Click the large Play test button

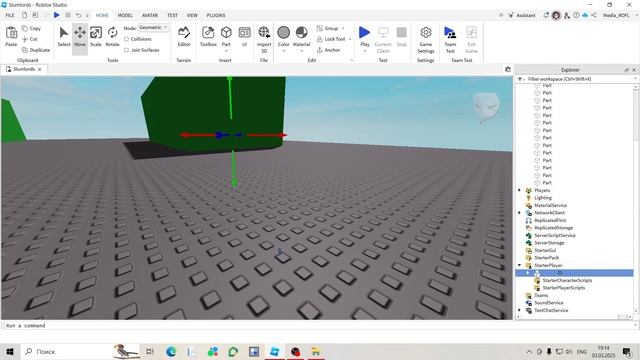[x=364, y=33]
